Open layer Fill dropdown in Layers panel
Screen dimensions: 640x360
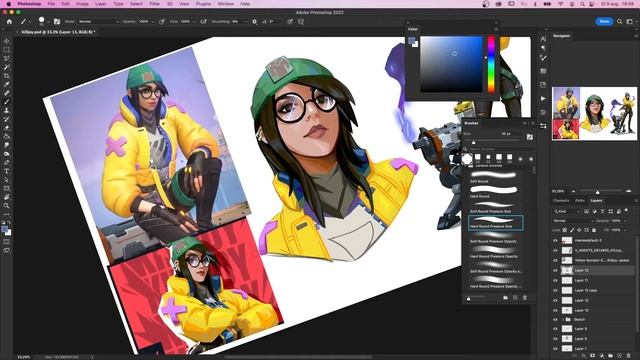point(625,230)
